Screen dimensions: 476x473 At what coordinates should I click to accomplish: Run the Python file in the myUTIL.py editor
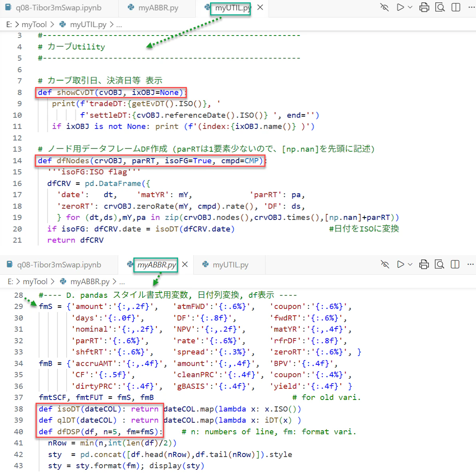pos(401,7)
